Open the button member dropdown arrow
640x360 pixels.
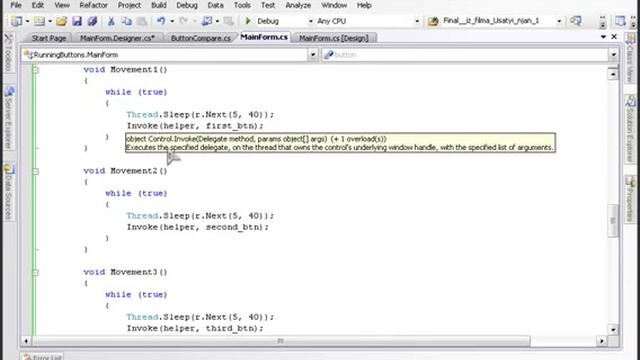tap(613, 55)
